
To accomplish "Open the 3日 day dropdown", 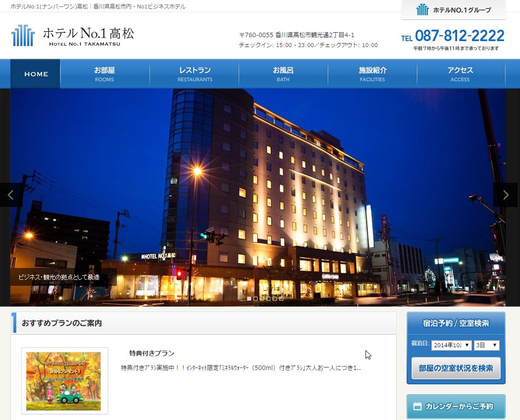I will pos(486,345).
